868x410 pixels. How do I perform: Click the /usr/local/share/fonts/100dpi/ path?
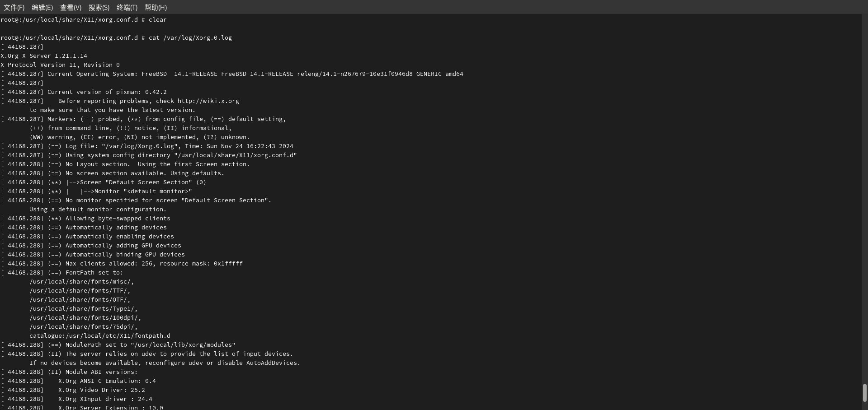[x=85, y=318]
